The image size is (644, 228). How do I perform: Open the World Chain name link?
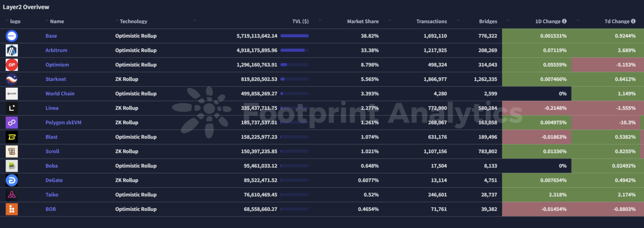point(60,94)
